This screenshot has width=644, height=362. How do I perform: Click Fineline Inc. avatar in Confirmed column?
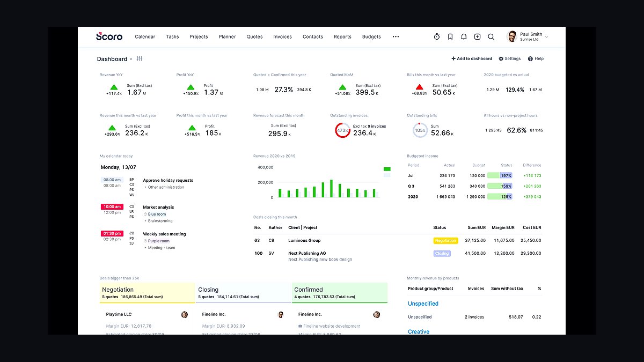point(377,315)
